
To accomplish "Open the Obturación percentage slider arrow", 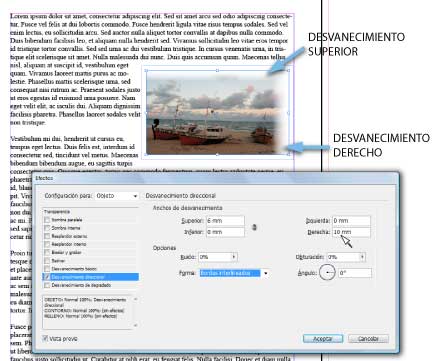I will pos(362,257).
